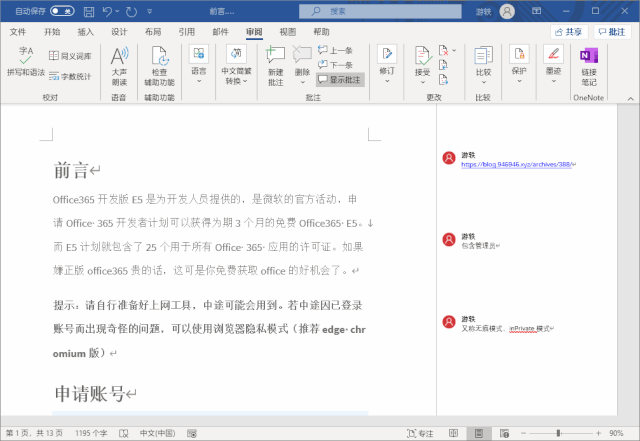Click the Redo arrow icon
Viewport: 640px width, 441px height.
click(131, 11)
